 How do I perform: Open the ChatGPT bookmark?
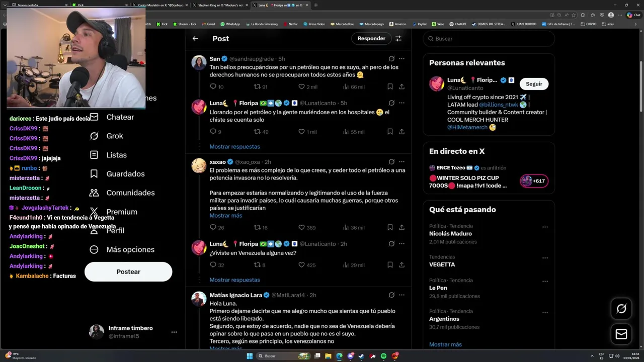(457, 24)
